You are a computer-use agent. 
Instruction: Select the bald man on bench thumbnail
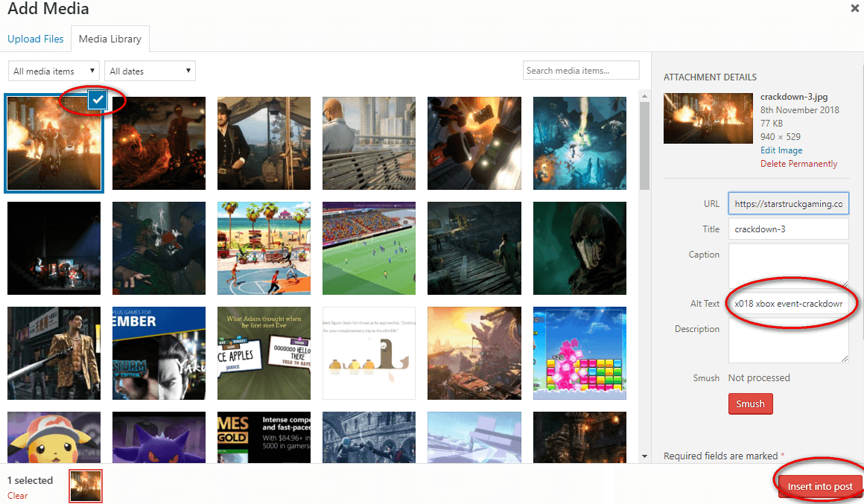[x=369, y=143]
